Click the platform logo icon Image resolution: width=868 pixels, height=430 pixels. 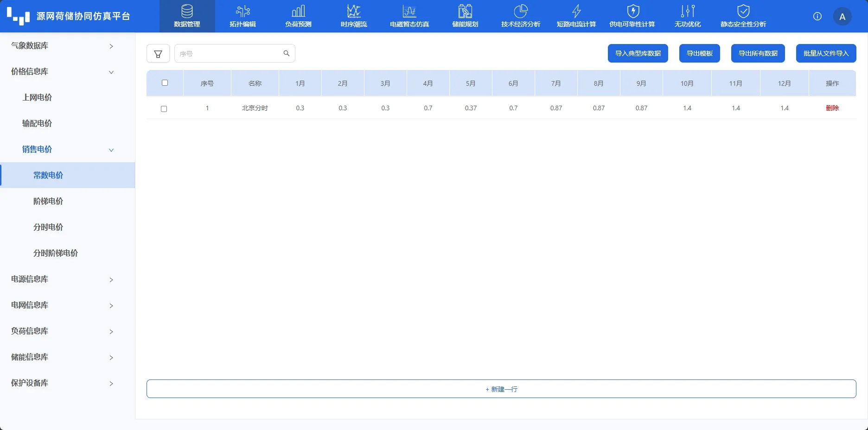pyautogui.click(x=19, y=16)
